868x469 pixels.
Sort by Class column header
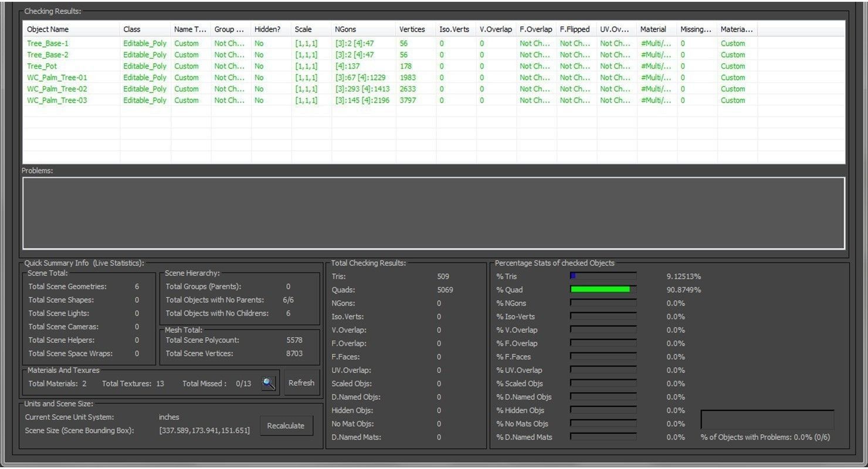145,29
